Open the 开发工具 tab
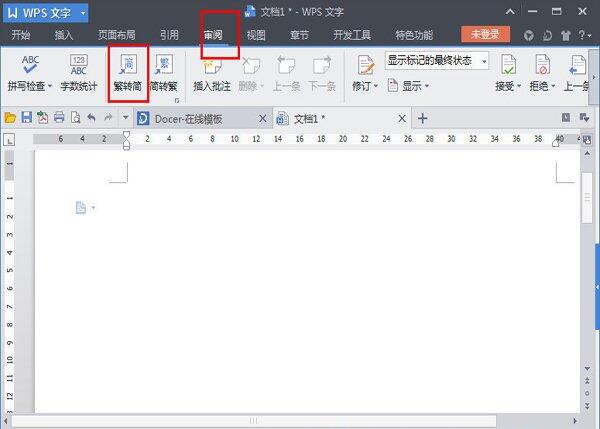600x429 pixels. [x=352, y=35]
